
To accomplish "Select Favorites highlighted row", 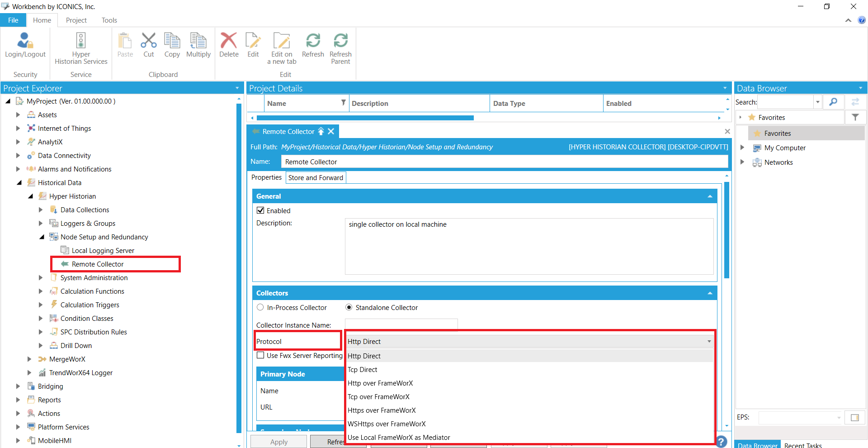I will click(807, 133).
